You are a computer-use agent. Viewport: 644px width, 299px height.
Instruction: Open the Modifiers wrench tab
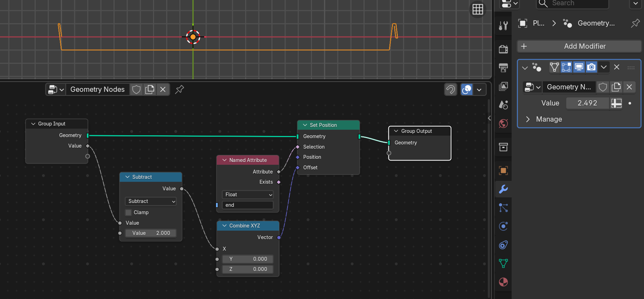[503, 189]
